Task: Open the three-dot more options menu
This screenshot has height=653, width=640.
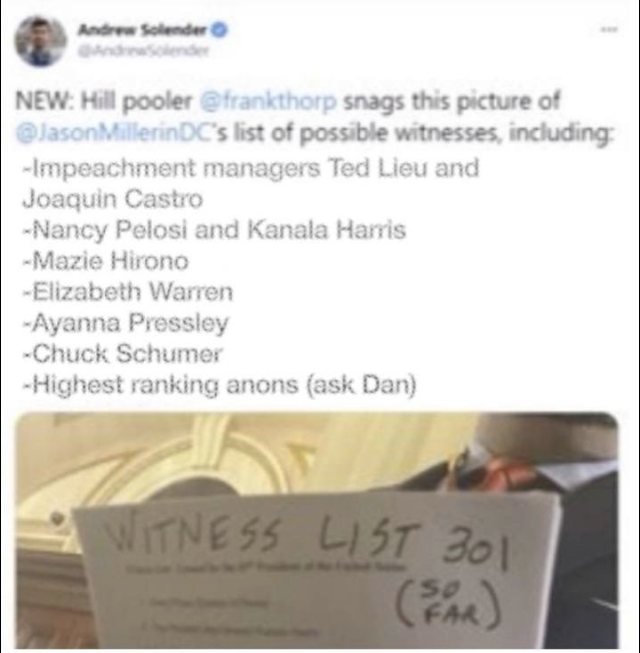Action: pyautogui.click(x=613, y=29)
